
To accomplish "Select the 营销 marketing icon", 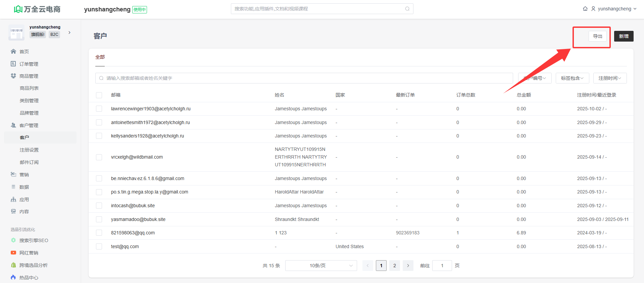I will click(13, 174).
